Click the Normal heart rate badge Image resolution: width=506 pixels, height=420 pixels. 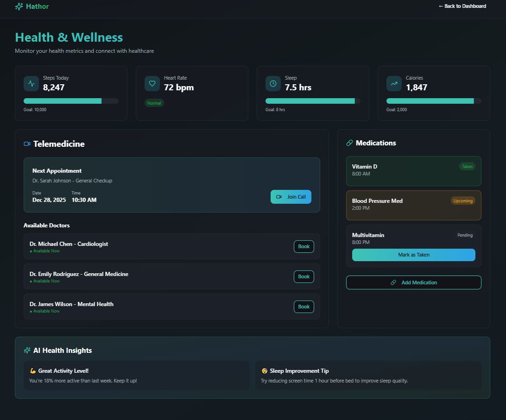click(154, 103)
